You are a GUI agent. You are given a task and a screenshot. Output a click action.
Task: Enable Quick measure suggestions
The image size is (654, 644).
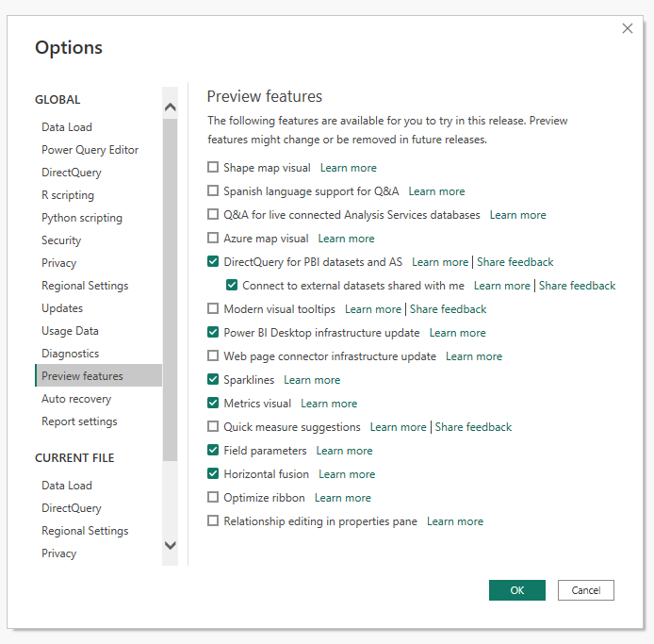(213, 426)
